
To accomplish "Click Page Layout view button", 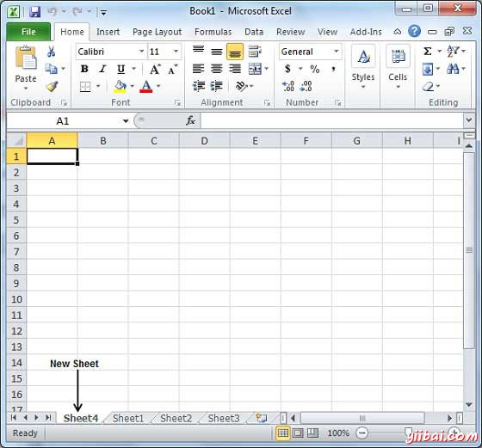I will 298,433.
